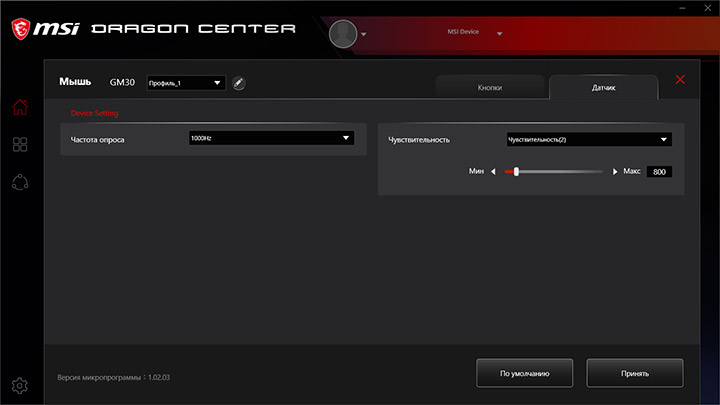Click the Device Setting label
Image resolution: width=720 pixels, height=405 pixels.
(94, 113)
